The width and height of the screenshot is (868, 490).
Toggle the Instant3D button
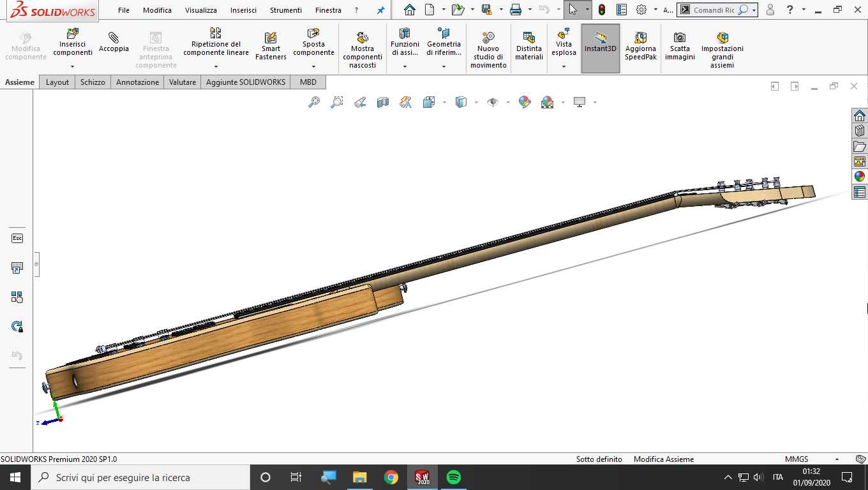tap(601, 48)
